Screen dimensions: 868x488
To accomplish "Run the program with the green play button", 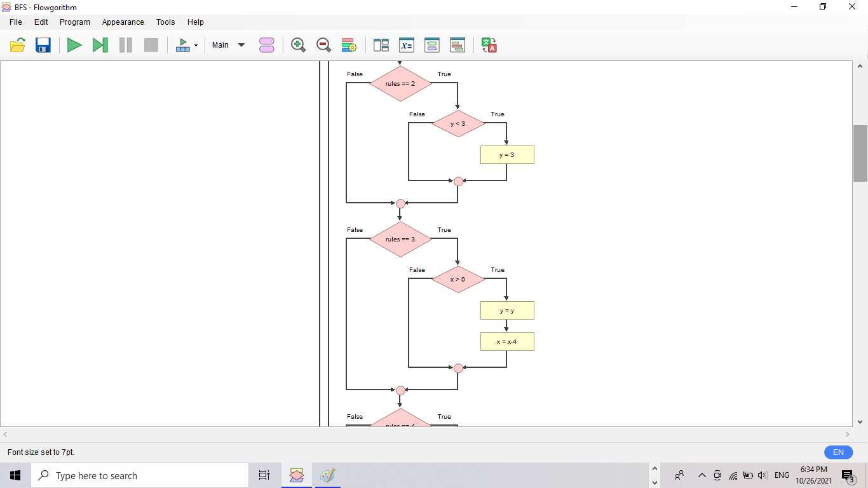I will click(x=74, y=45).
